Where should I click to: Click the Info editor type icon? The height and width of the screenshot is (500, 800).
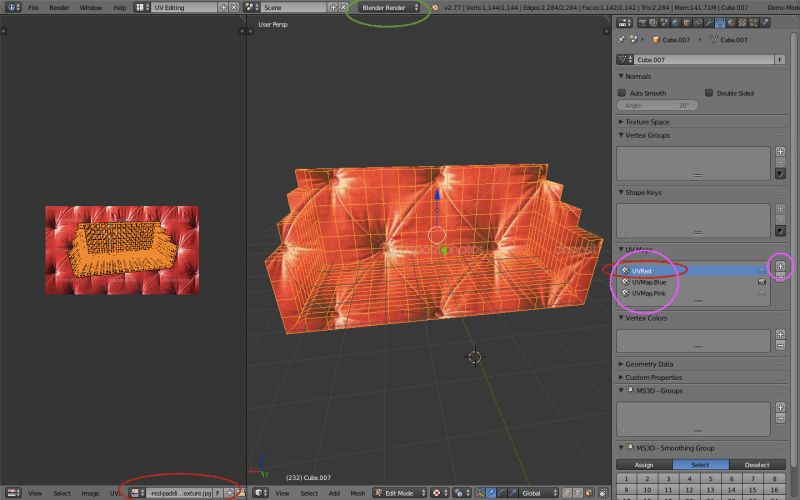pos(12,7)
